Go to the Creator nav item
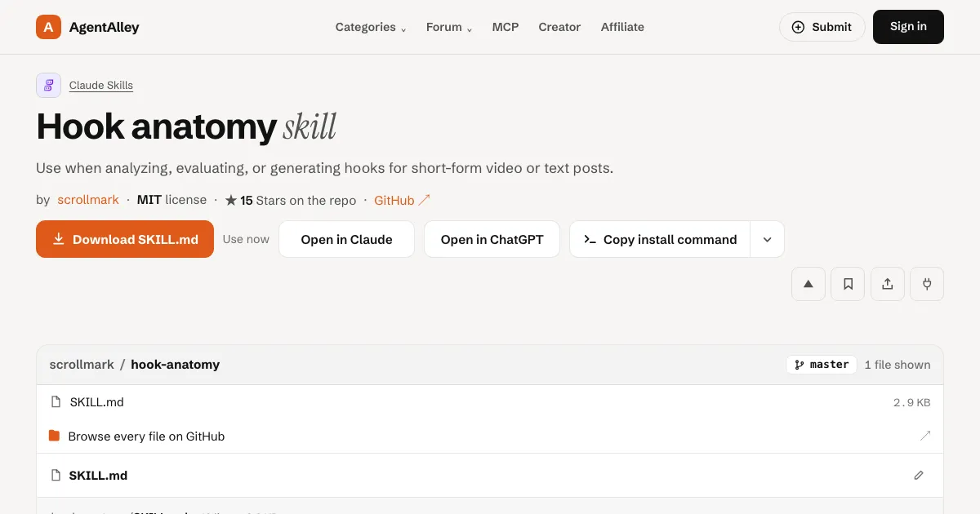This screenshot has width=980, height=514. 559,27
